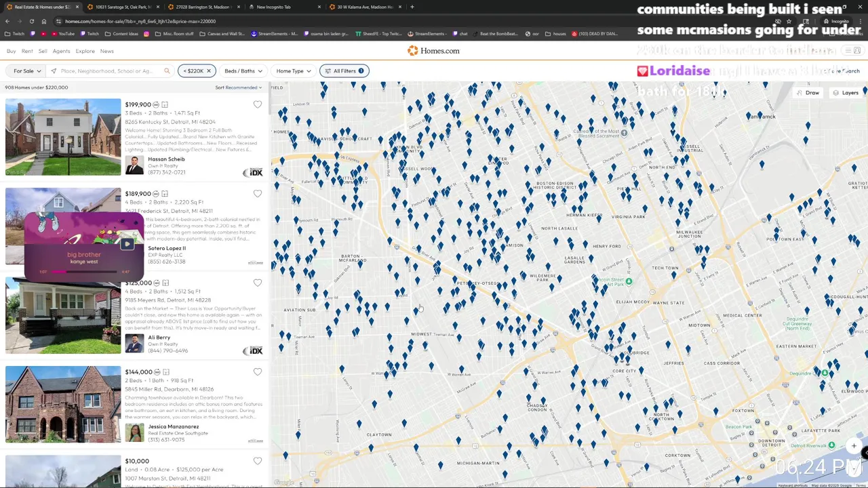Open the For Sale dropdown
The width and height of the screenshot is (868, 488).
(x=27, y=70)
